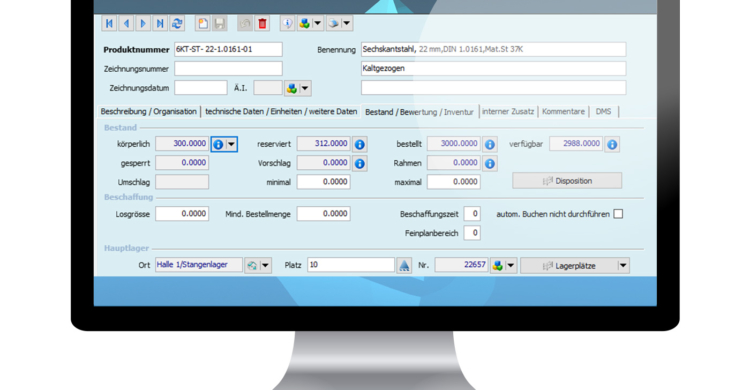Click into the Zeichnungsnummer input field

(x=228, y=68)
